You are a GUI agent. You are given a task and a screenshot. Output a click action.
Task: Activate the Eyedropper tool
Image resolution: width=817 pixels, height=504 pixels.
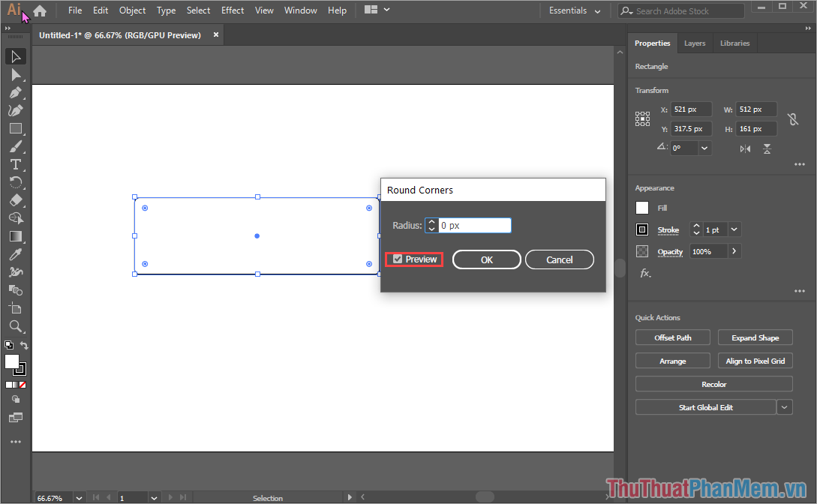pos(15,254)
